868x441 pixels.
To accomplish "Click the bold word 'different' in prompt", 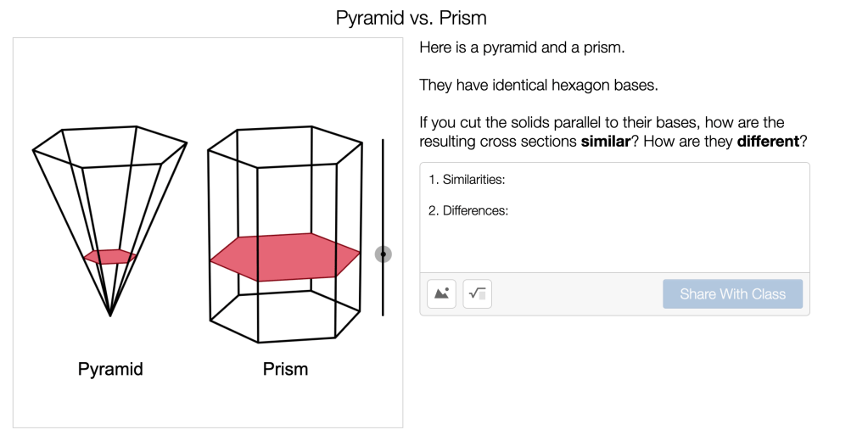I will [768, 142].
